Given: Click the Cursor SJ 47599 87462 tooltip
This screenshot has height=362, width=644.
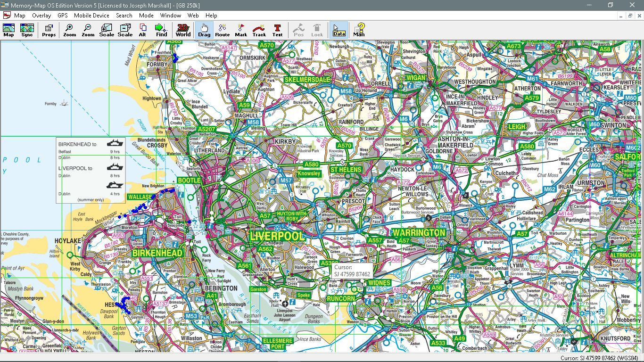Looking at the screenshot, I should click(352, 271).
